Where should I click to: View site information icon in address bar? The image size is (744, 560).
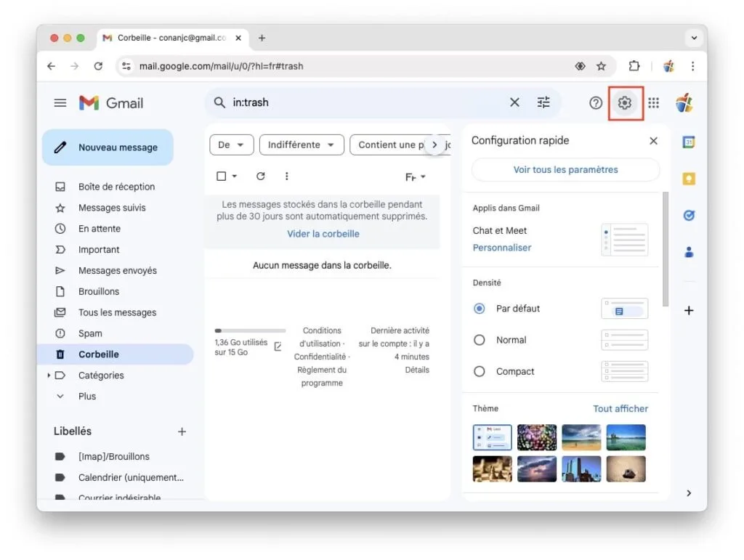pyautogui.click(x=126, y=66)
